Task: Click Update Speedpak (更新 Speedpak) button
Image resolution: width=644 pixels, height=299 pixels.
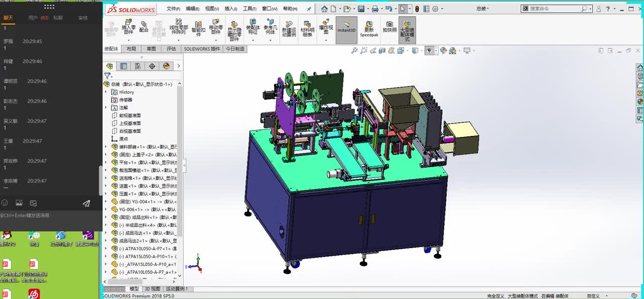Action: 369,29
